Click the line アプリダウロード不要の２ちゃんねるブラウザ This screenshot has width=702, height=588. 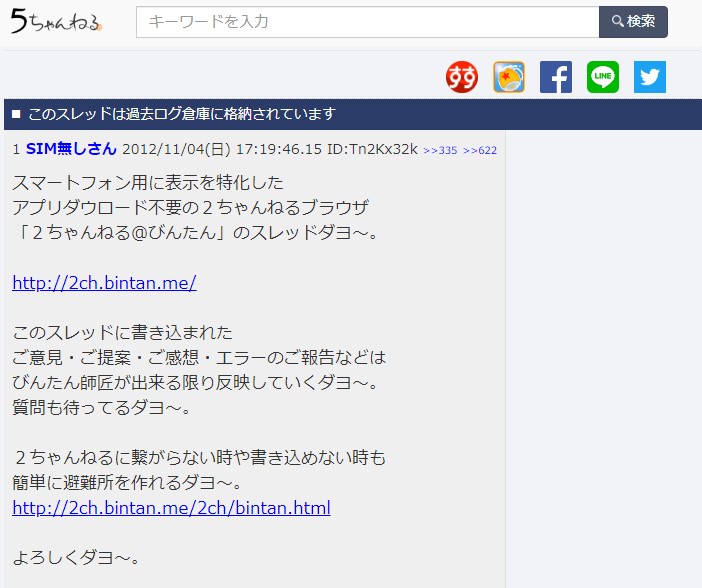pos(190,208)
